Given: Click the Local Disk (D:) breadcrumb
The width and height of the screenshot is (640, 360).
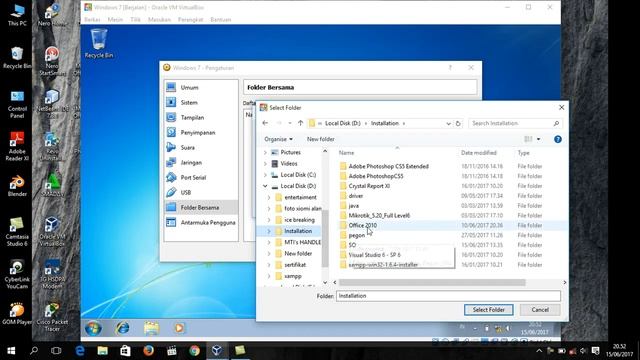Looking at the screenshot, I should tap(343, 123).
